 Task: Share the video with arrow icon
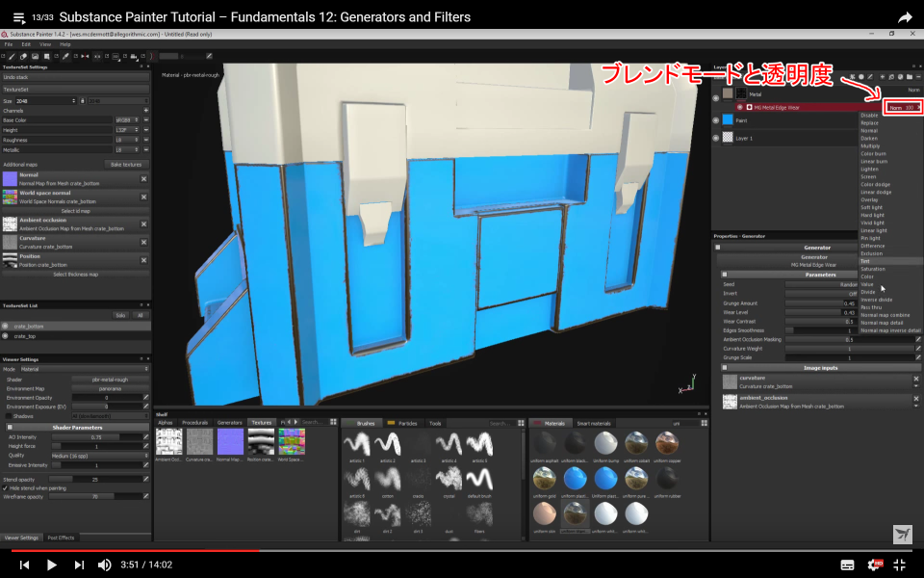905,17
